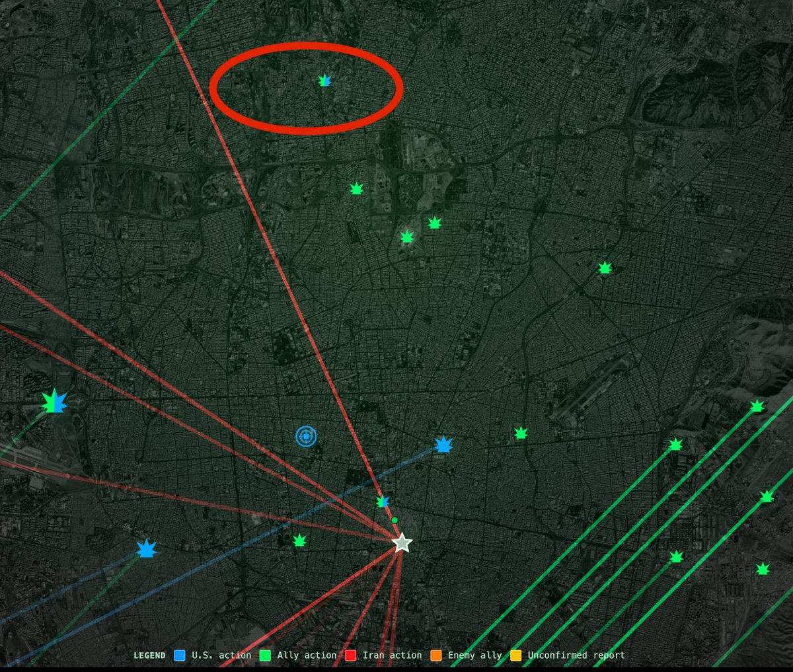The image size is (793, 672).
Task: Click the topmost green burst below the red ellipse
Action: click(x=358, y=188)
